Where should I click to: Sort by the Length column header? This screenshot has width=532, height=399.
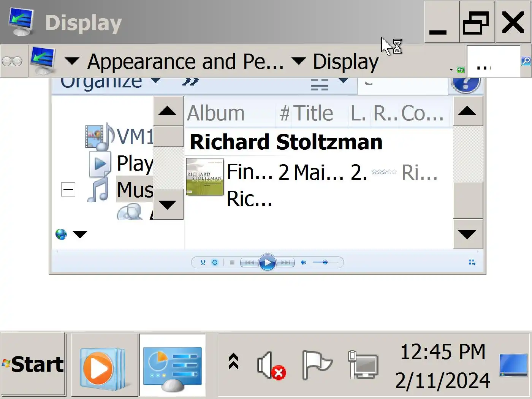point(359,113)
